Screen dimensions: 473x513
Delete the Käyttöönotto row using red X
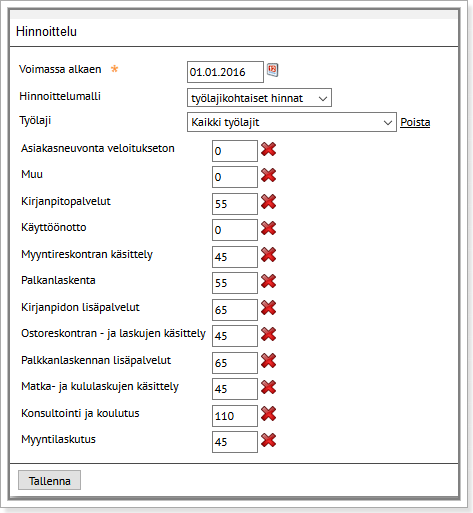[268, 228]
